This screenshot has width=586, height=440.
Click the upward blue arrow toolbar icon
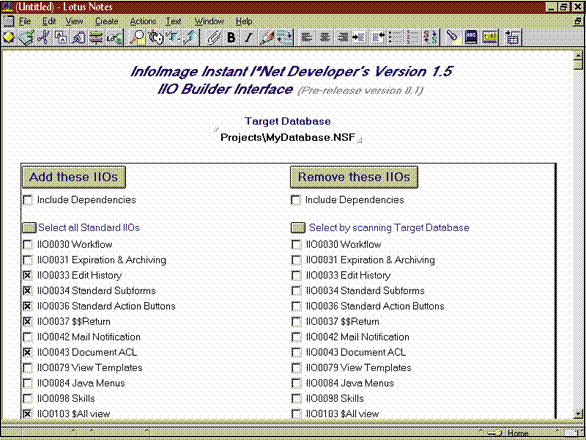[x=191, y=37]
